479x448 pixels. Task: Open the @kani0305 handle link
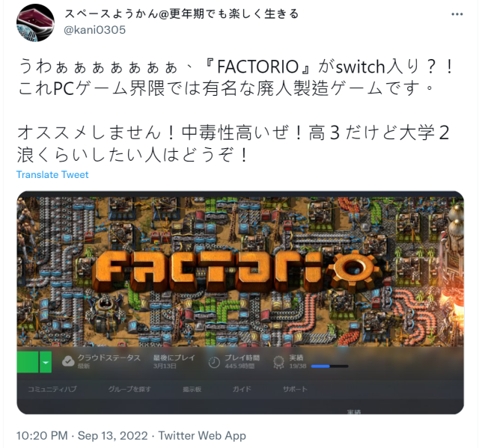95,30
